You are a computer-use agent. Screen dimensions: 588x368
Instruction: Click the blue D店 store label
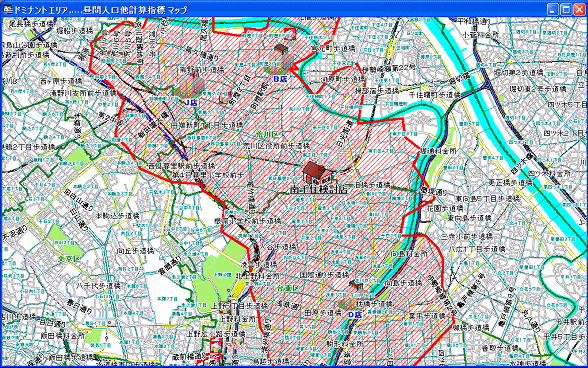point(355,315)
